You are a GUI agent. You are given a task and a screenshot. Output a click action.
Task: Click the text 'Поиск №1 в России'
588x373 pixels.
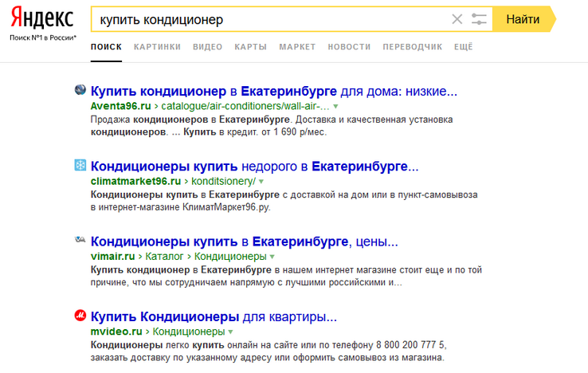[x=43, y=37]
